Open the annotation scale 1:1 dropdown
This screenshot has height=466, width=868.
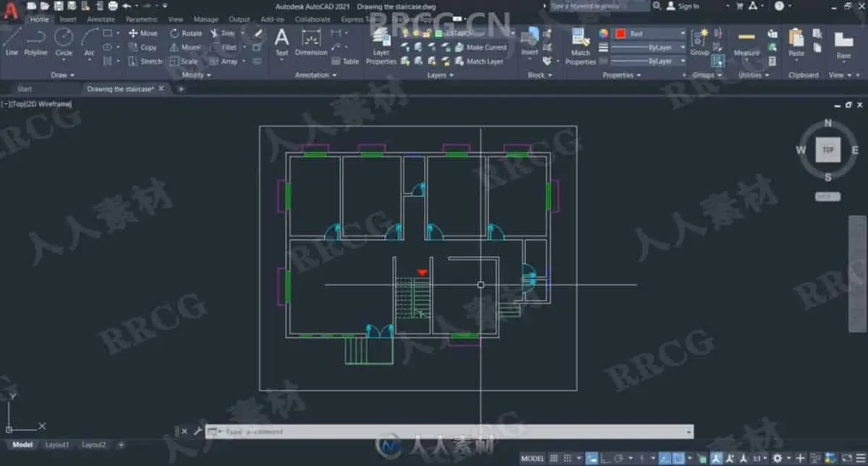click(x=760, y=458)
